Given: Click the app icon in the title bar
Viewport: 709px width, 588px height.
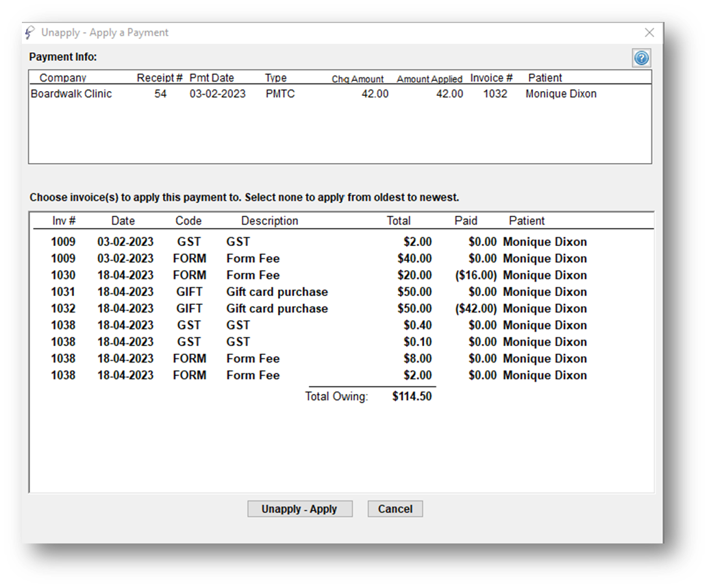Looking at the screenshot, I should click(30, 33).
